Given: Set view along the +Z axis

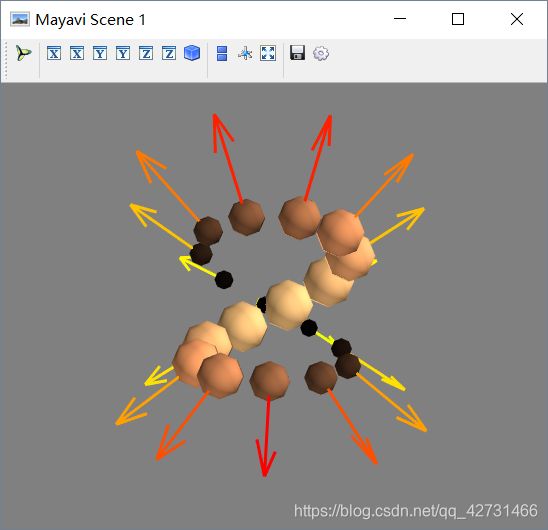Looking at the screenshot, I should tap(146, 53).
